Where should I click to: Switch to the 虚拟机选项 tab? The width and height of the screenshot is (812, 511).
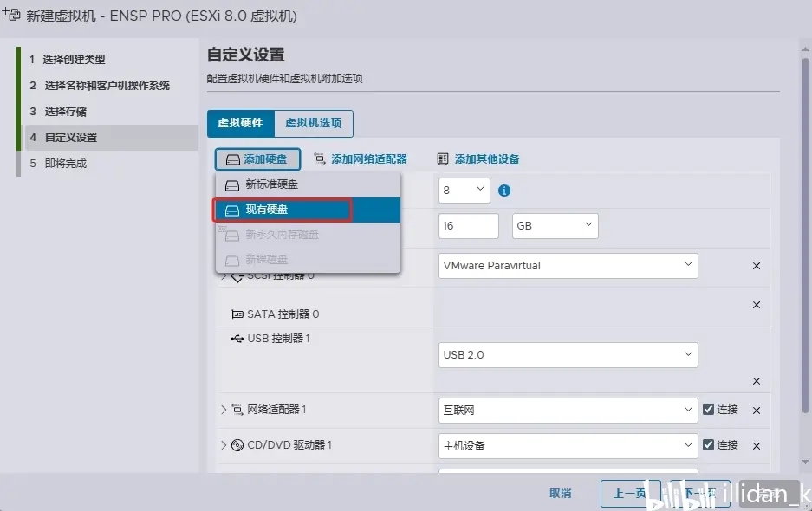[x=314, y=123]
